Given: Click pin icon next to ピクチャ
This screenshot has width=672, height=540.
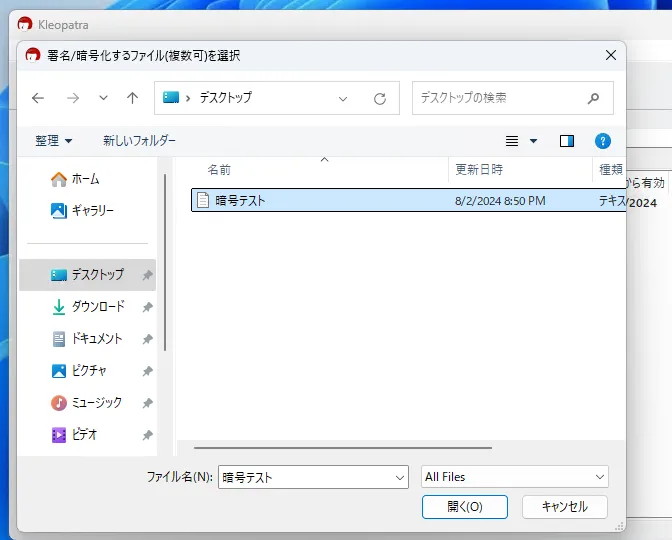Looking at the screenshot, I should (x=147, y=371).
